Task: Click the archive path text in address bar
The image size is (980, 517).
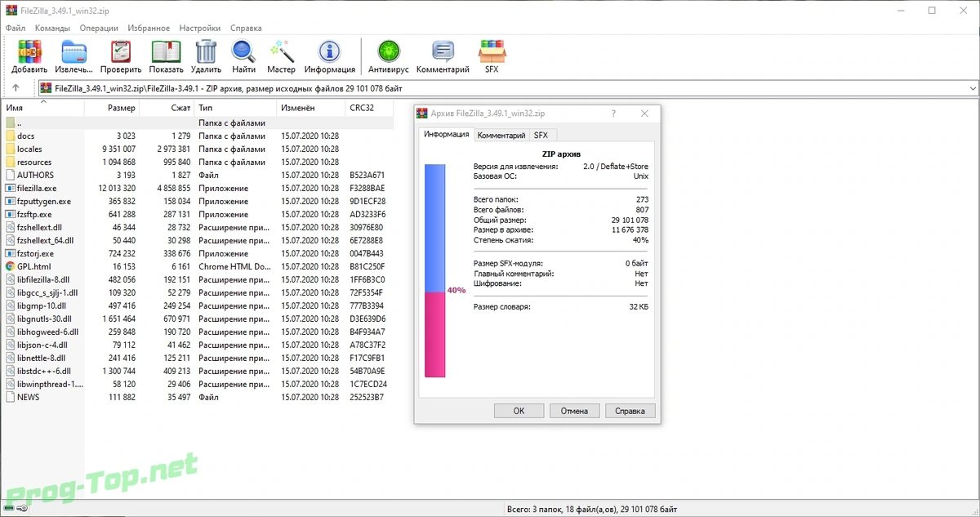Action: [229, 88]
